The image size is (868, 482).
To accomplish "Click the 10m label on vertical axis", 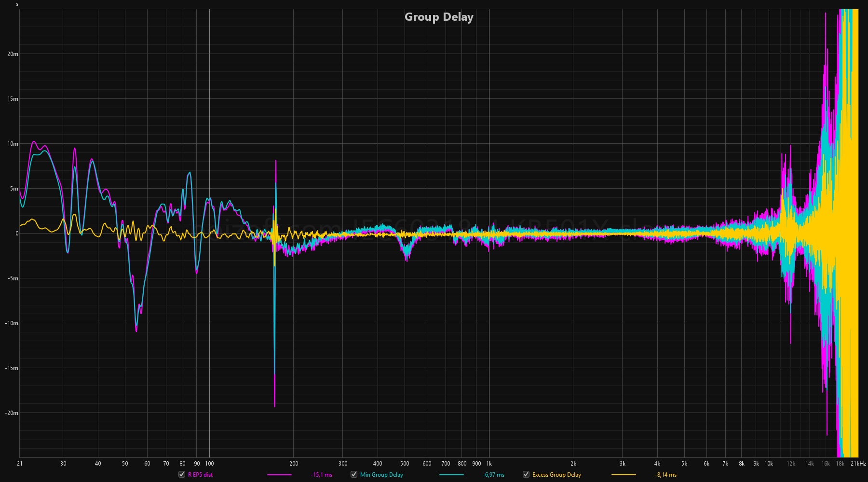I will pyautogui.click(x=13, y=144).
